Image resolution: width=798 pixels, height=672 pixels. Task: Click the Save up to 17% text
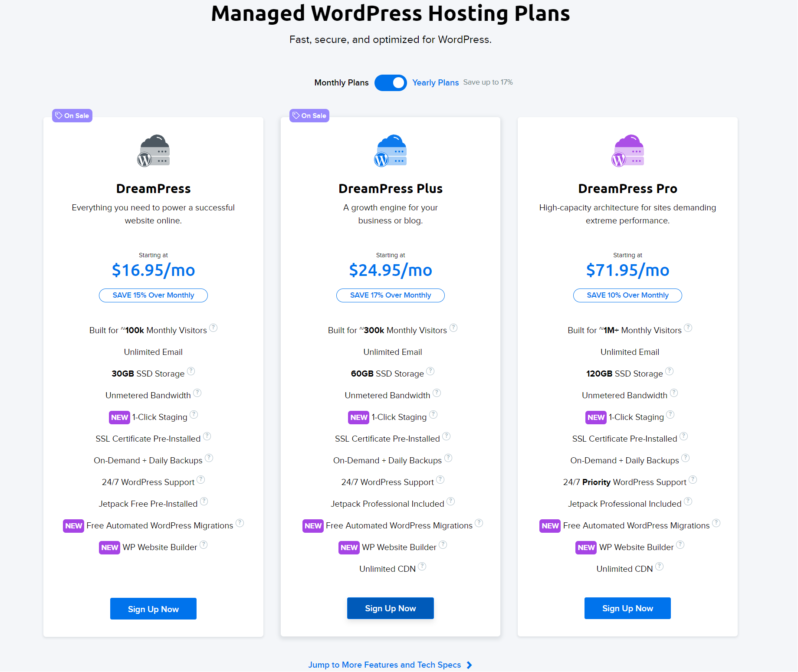[x=488, y=82]
